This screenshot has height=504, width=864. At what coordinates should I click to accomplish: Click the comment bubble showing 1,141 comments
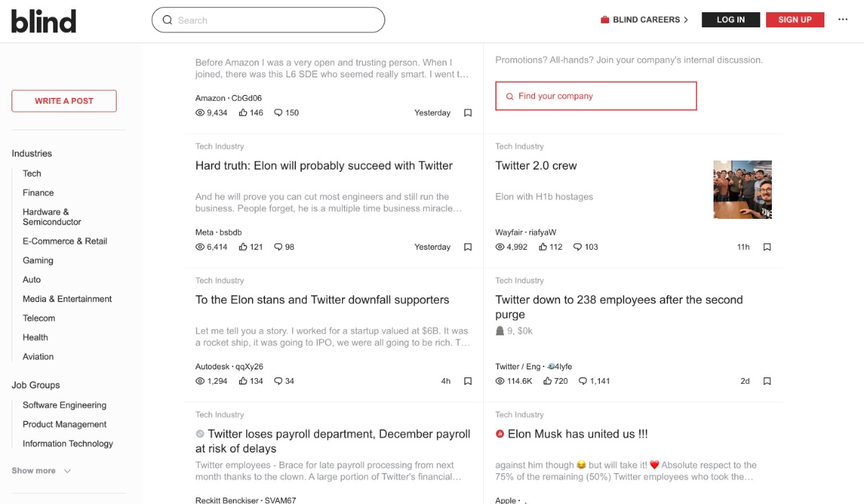[583, 381]
